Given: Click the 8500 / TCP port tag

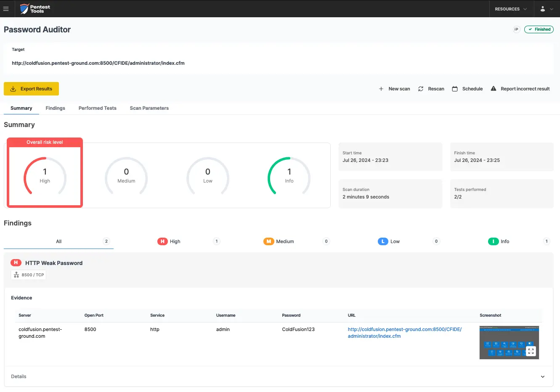Looking at the screenshot, I should pyautogui.click(x=28, y=275).
